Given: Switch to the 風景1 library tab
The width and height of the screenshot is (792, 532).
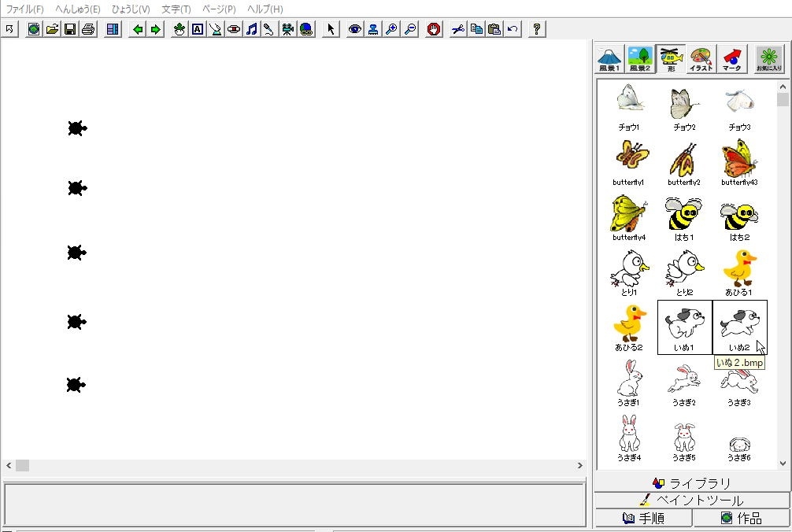Looking at the screenshot, I should (609, 59).
